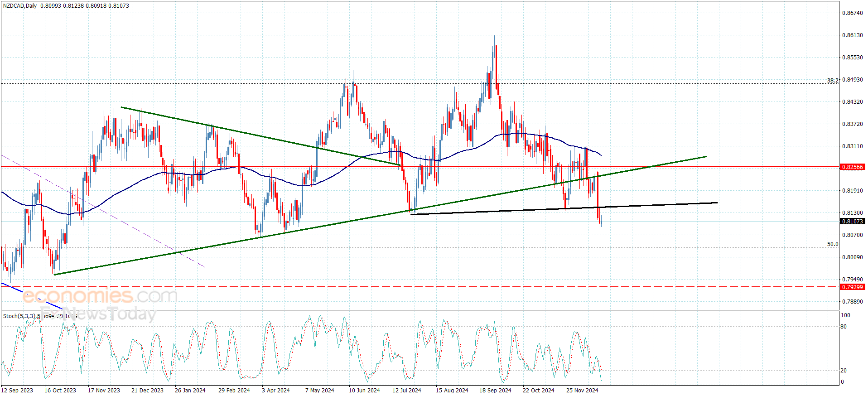868x396 pixels.
Task: Click the 7 May 2024 date label
Action: click(x=319, y=390)
